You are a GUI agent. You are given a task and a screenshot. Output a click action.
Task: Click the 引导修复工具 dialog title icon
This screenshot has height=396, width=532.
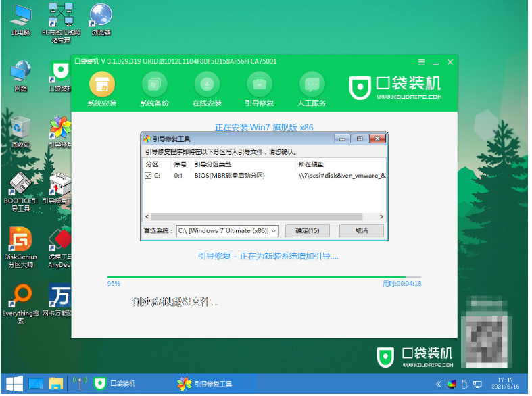[x=147, y=139]
